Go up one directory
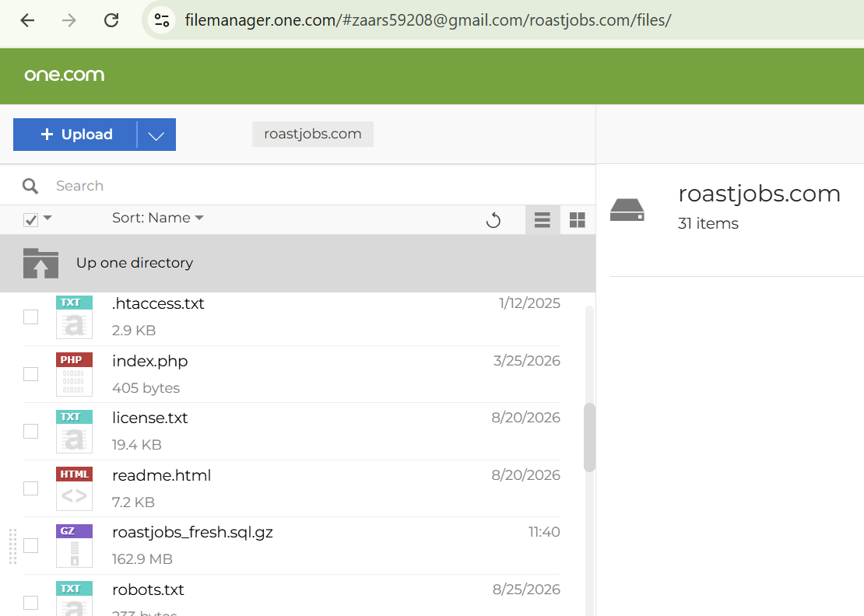The image size is (864, 616). [297, 263]
